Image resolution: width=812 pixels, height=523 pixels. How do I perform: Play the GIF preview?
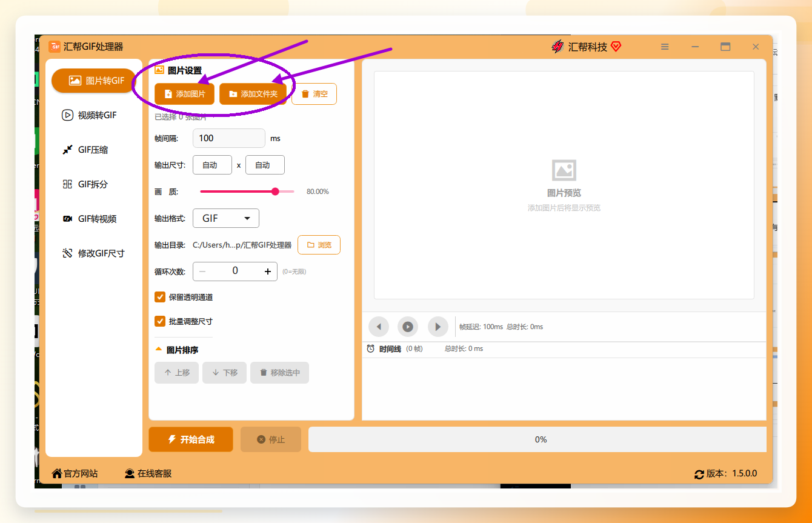click(408, 327)
